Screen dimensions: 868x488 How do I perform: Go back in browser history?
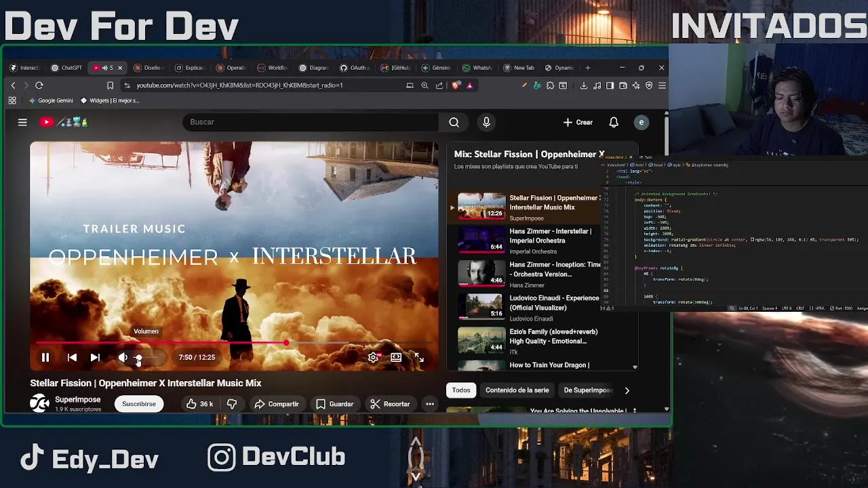pyautogui.click(x=13, y=85)
